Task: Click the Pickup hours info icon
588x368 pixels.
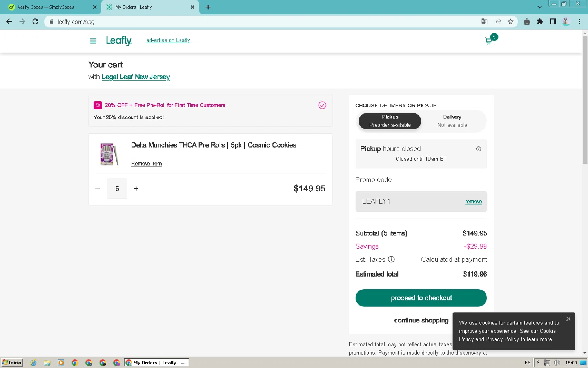Action: pos(479,149)
